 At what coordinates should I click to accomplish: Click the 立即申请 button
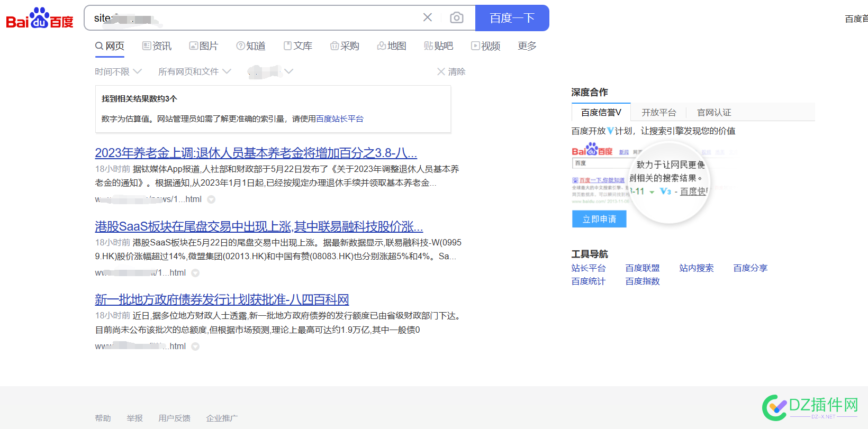point(599,219)
